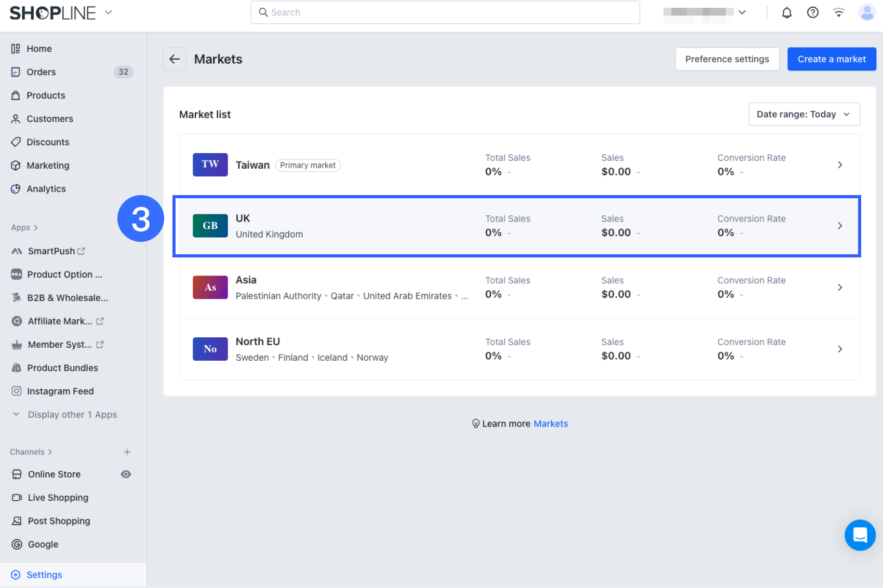Screen dimensions: 883x588
Task: Click the Instagram Feed icon
Action: pyautogui.click(x=17, y=391)
